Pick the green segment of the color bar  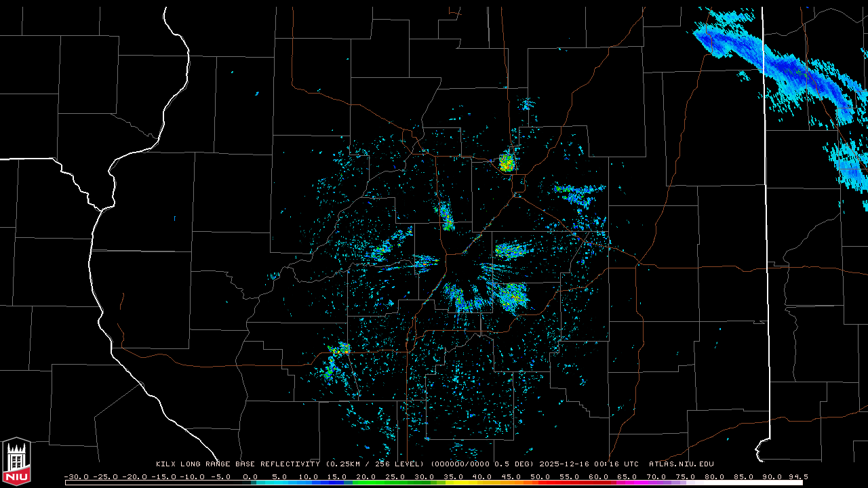coord(380,483)
